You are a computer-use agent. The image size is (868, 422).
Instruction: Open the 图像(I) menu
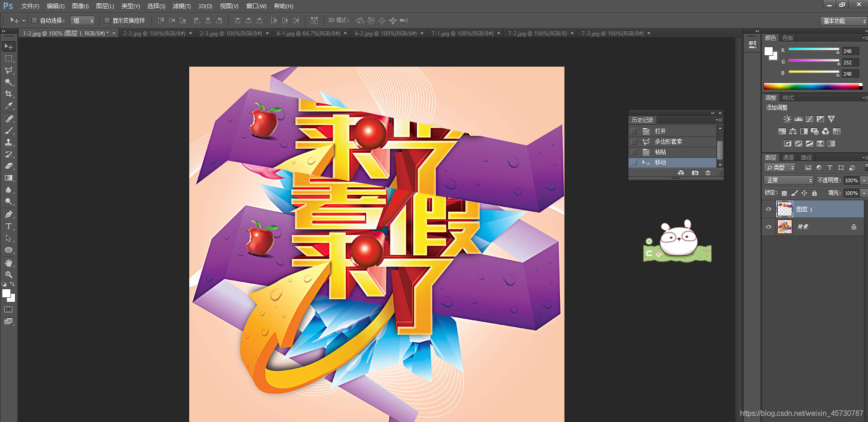click(x=80, y=6)
